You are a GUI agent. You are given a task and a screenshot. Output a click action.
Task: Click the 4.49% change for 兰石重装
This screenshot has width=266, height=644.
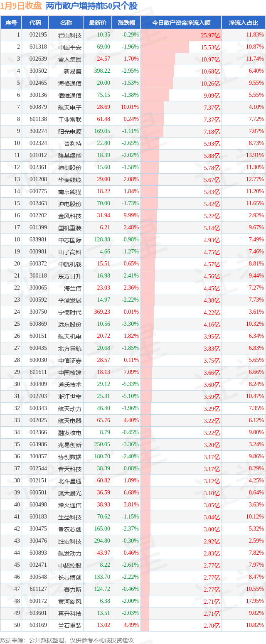coord(132,625)
